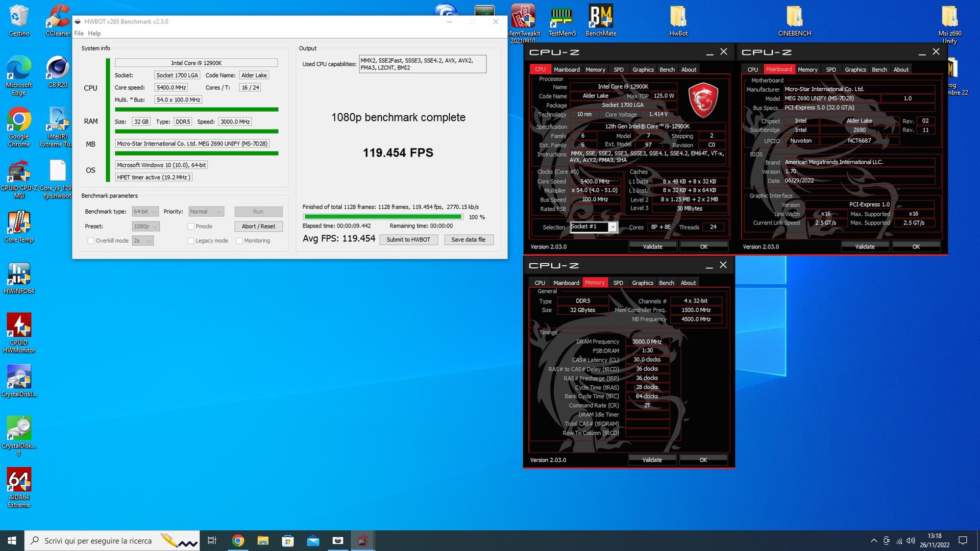Screen dimensions: 980x551
Task: Enable the Pmode checkbox
Action: 191,227
